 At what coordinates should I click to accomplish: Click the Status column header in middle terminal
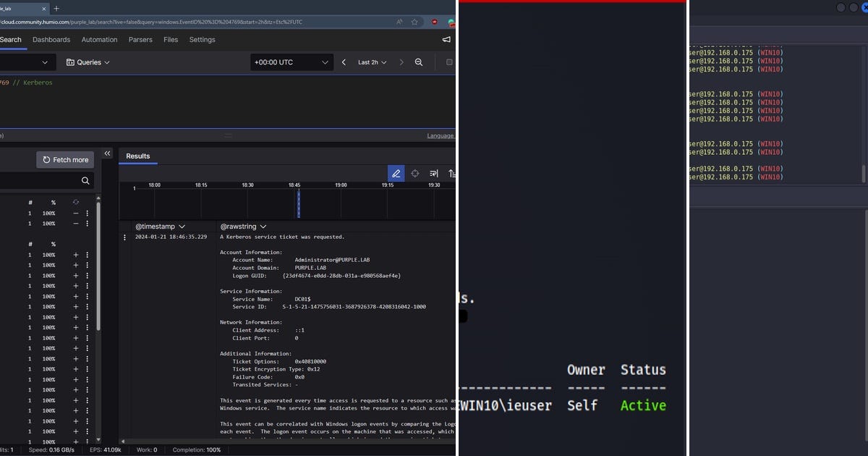click(643, 370)
